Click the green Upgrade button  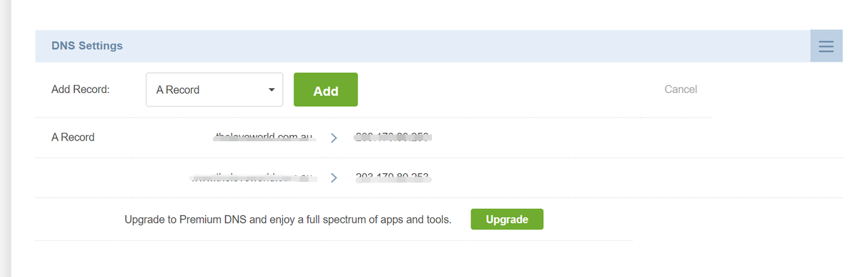[x=507, y=219]
